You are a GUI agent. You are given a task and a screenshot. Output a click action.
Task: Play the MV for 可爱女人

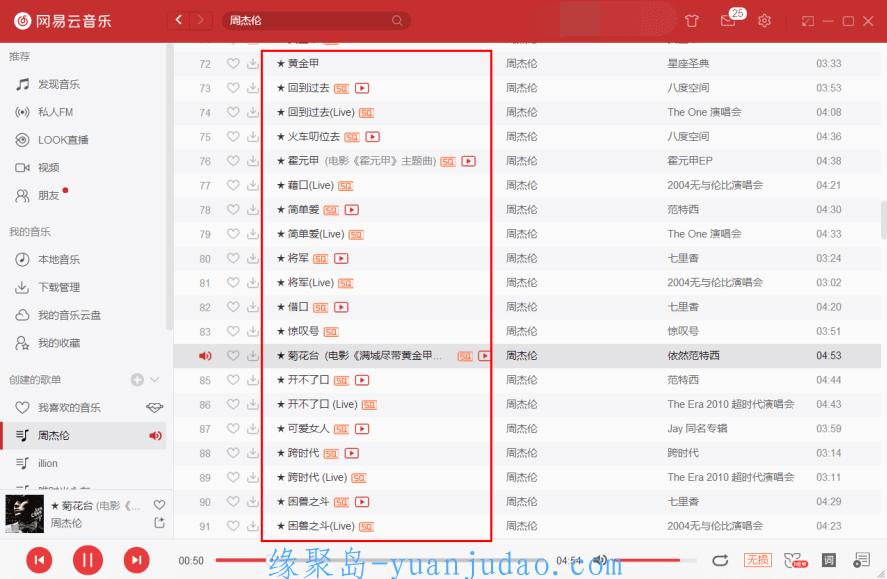362,429
